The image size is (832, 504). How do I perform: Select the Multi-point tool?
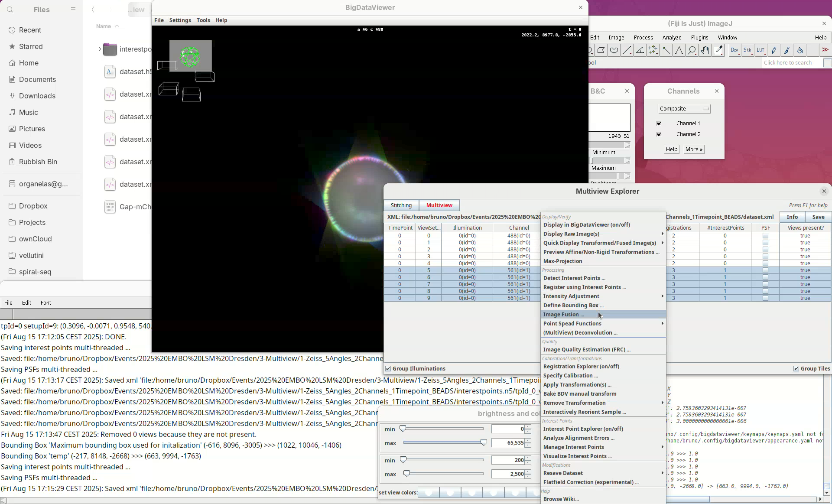(x=653, y=50)
